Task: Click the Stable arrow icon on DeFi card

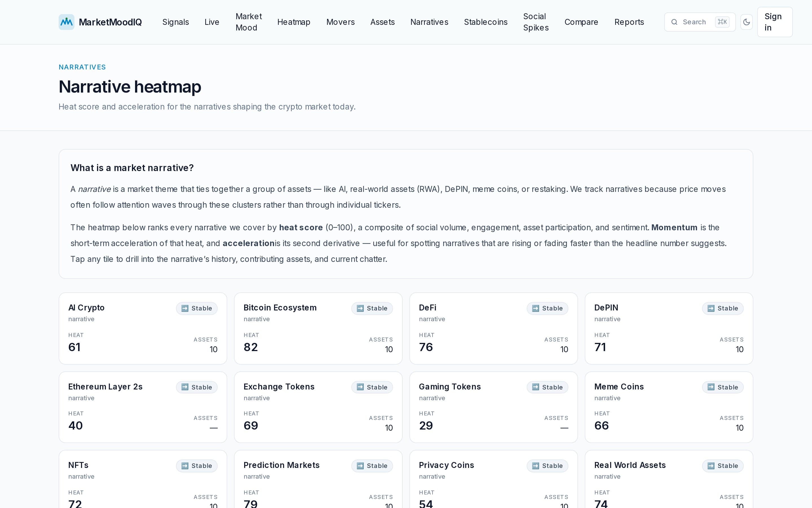Action: [535, 308]
